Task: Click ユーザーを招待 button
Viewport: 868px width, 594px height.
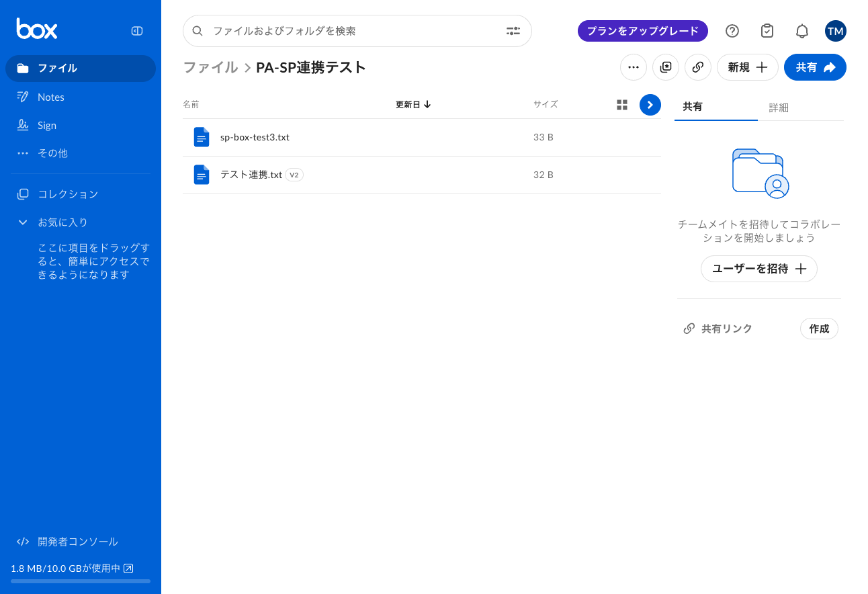Action: pyautogui.click(x=759, y=269)
